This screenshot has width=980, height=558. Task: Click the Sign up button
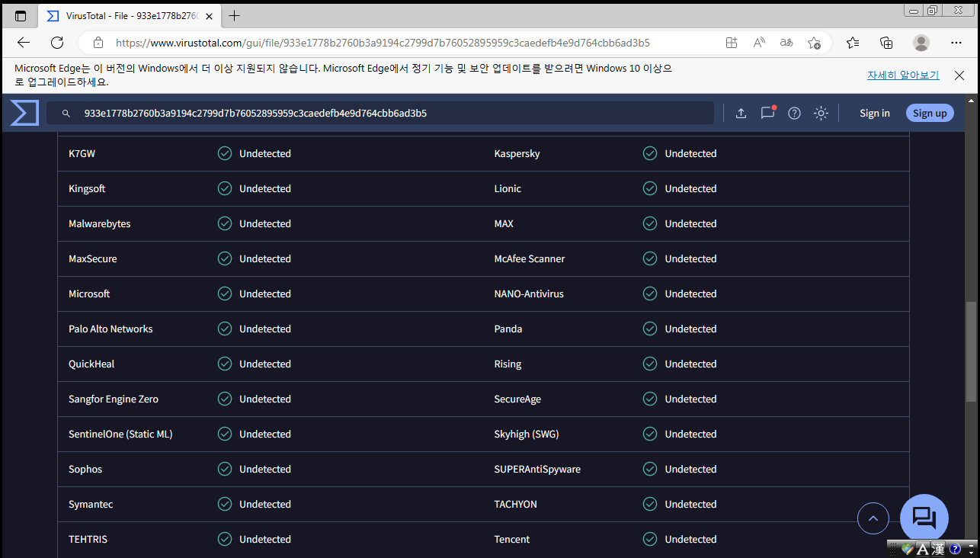[x=930, y=113]
